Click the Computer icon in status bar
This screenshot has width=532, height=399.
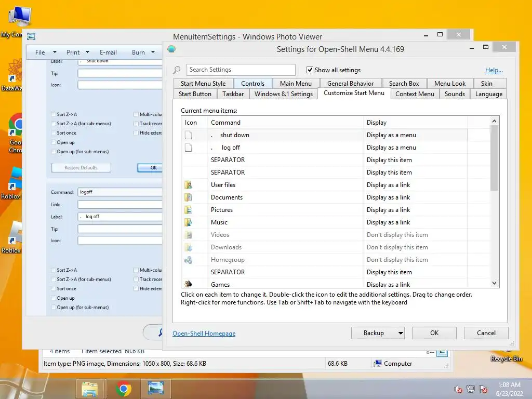(378, 364)
